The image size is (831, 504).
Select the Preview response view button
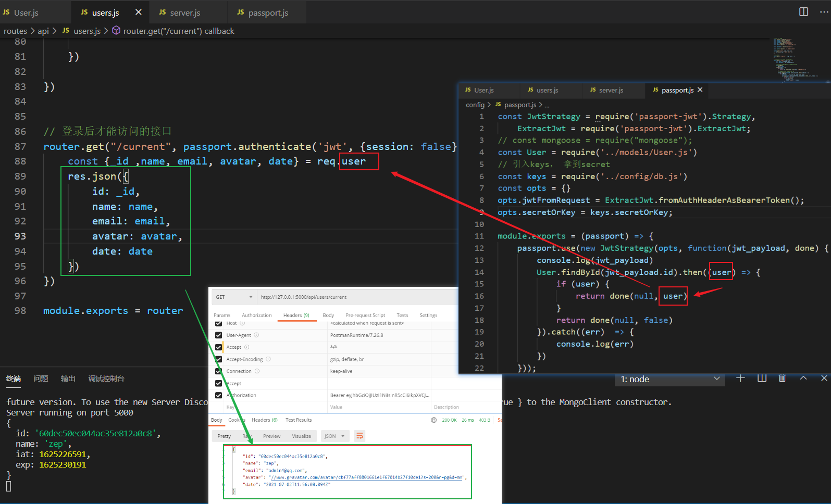pyautogui.click(x=271, y=436)
